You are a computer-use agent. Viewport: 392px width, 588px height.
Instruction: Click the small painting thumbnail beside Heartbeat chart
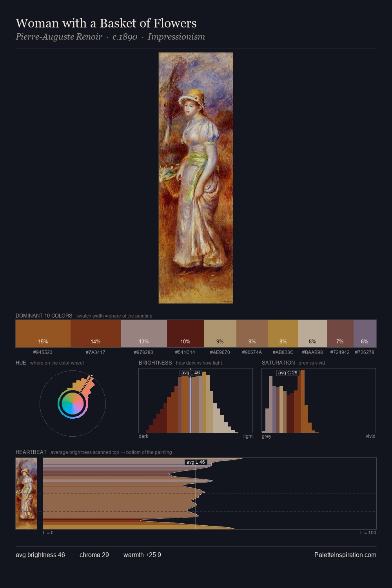tap(26, 494)
